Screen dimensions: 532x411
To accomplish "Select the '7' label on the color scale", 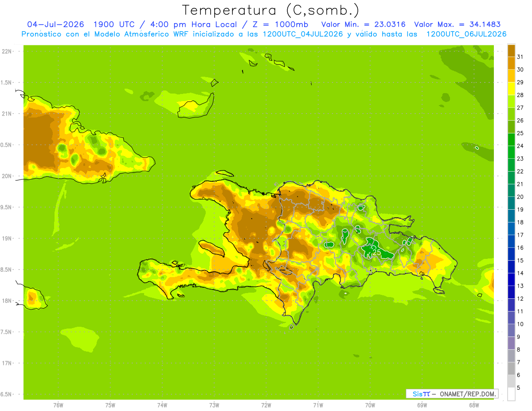I will tap(519, 362).
